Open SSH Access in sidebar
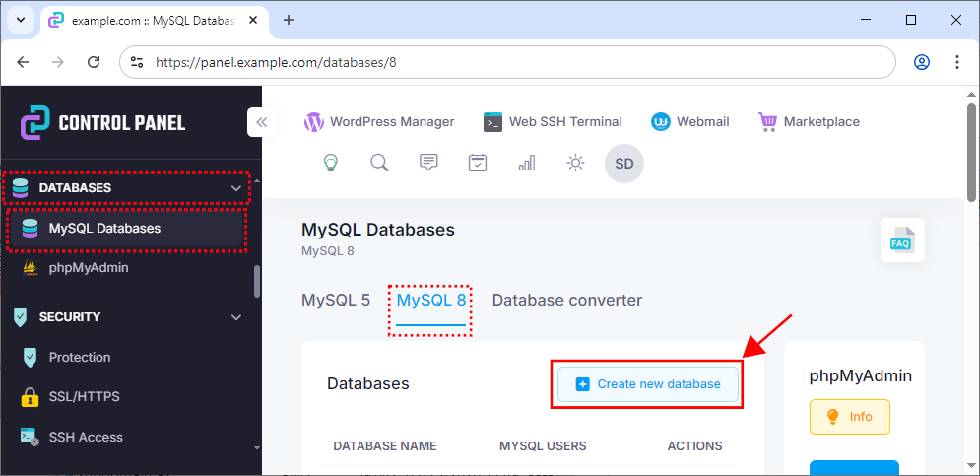 click(x=86, y=437)
